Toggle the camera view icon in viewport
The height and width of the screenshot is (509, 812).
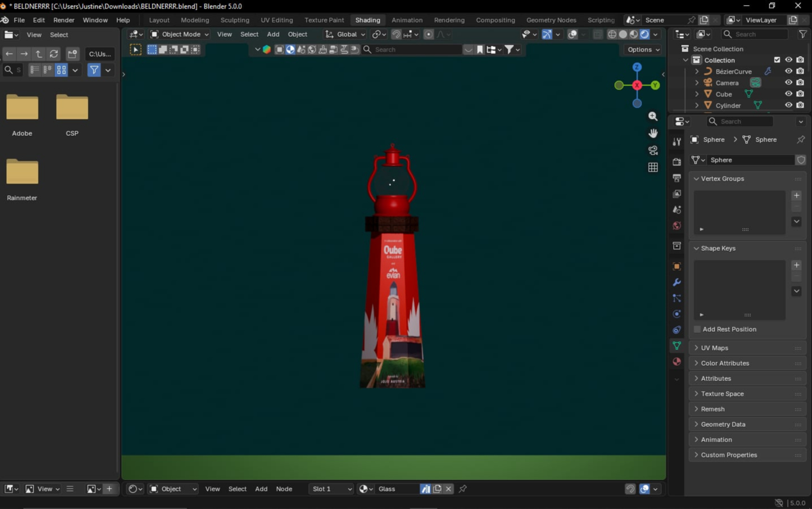tap(653, 150)
